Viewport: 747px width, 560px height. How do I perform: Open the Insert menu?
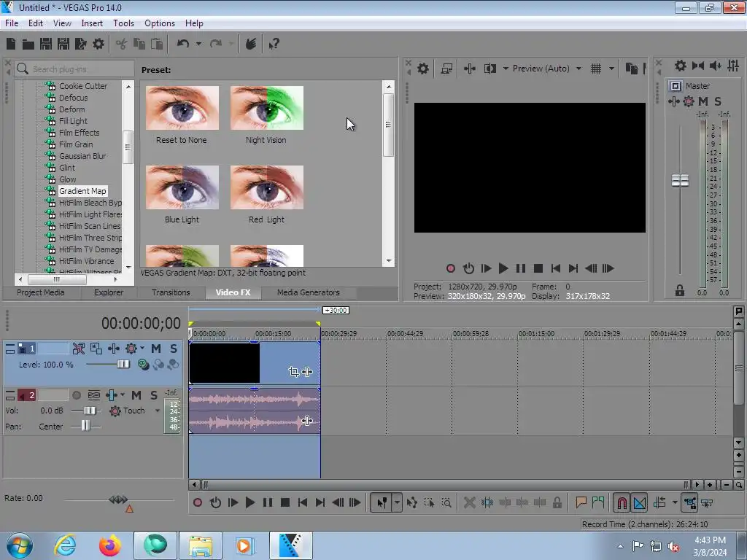pyautogui.click(x=92, y=23)
